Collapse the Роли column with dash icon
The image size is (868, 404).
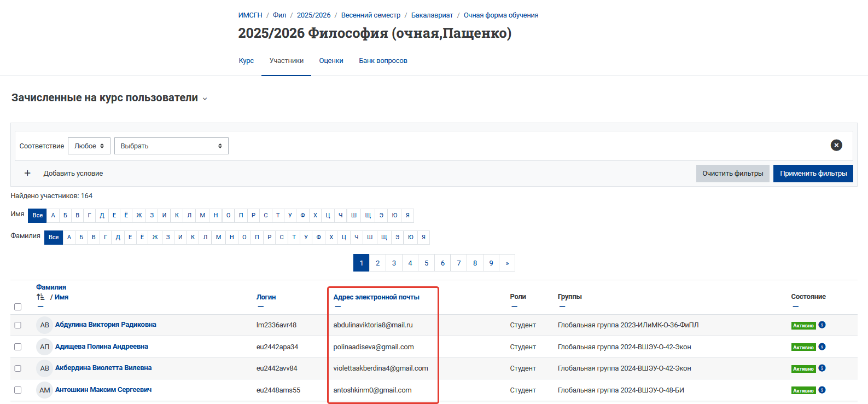514,307
